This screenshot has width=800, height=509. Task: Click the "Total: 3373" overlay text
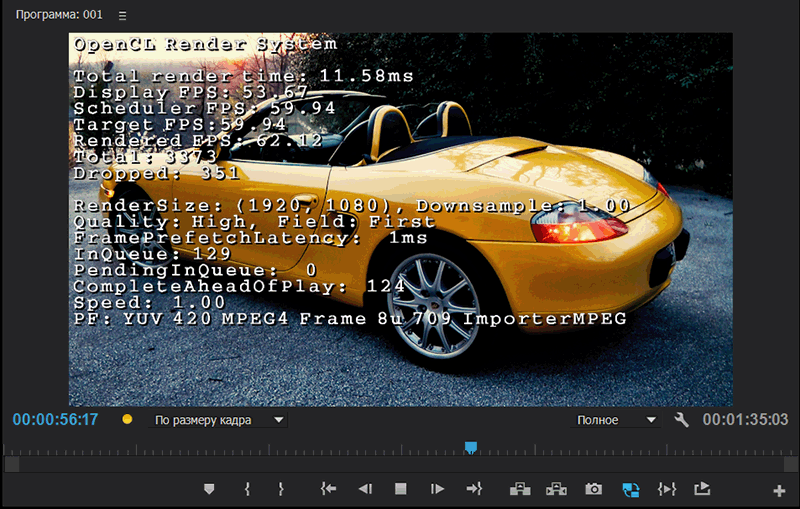point(145,157)
